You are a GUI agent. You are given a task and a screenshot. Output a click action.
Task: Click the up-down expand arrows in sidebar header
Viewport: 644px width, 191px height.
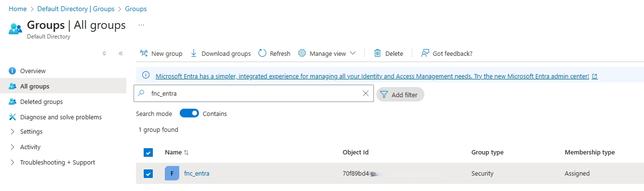[104, 53]
